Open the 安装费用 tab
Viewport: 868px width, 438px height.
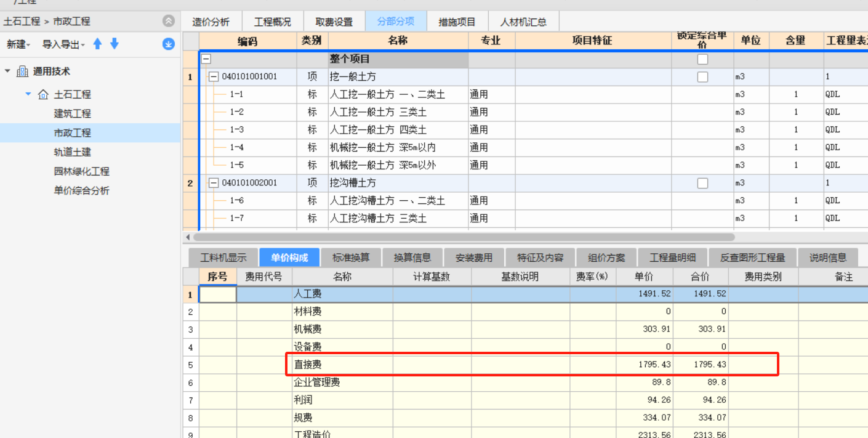coord(474,258)
